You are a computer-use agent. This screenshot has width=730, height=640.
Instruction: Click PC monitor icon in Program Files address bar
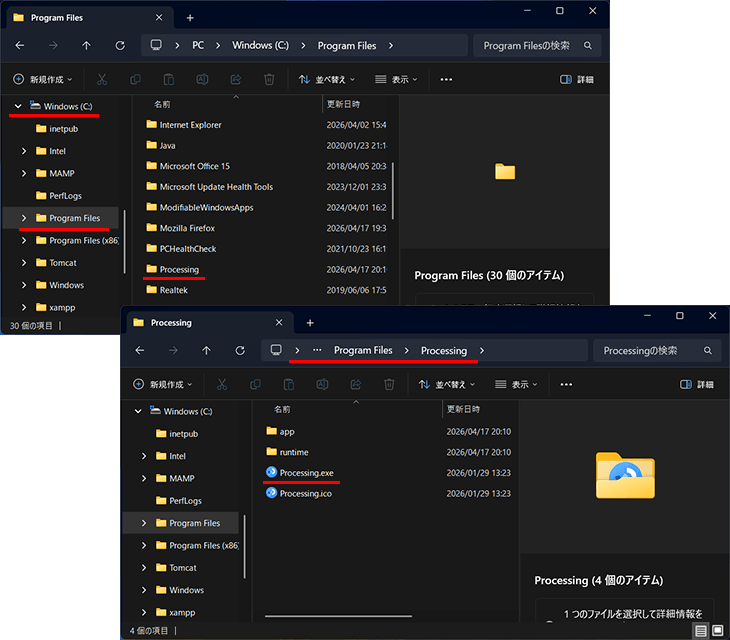point(156,45)
